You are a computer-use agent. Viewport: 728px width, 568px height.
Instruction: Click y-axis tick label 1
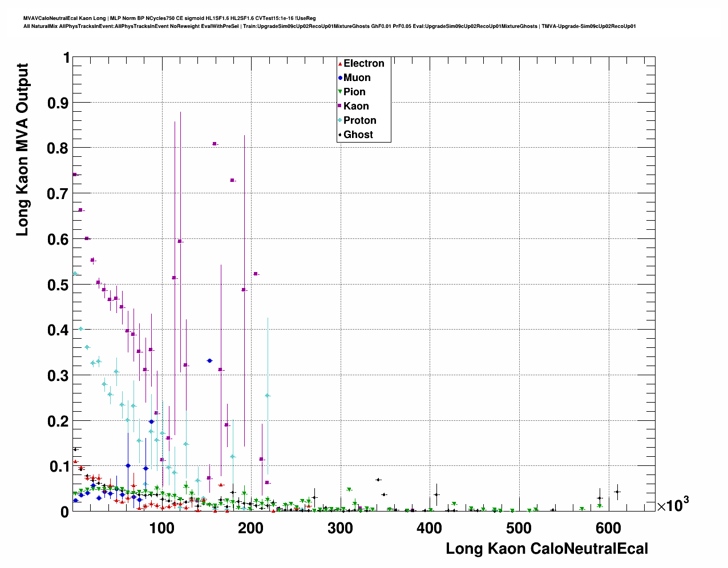tap(67, 58)
